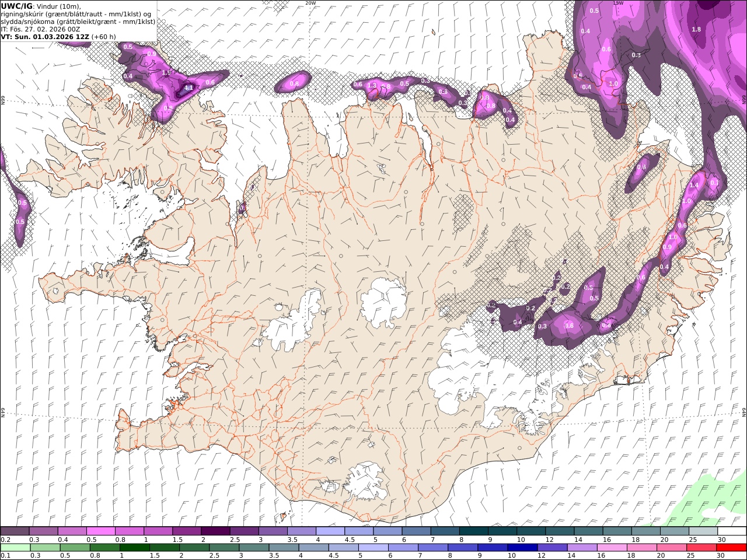This screenshot has height=560, width=747.
Task: Pick the white top-row swatch starting at 30
Action: [x=732, y=531]
